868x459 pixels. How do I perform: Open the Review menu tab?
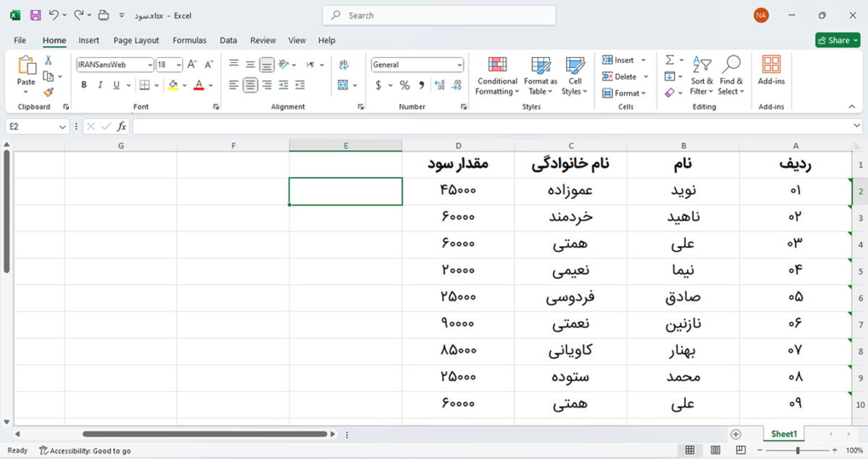click(x=263, y=40)
